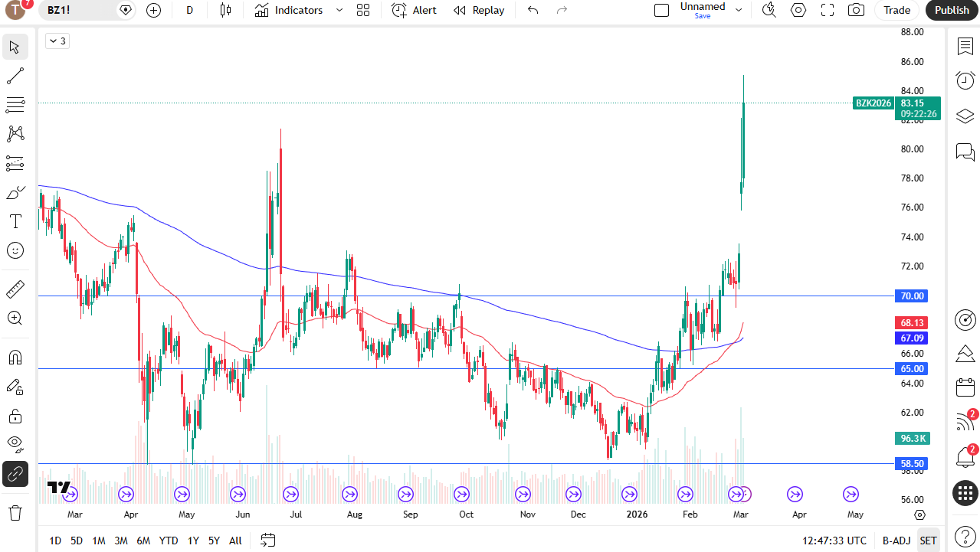Toggle stay in drawing mode pencil-lock
Viewport: 980px width, 552px height.
[15, 387]
